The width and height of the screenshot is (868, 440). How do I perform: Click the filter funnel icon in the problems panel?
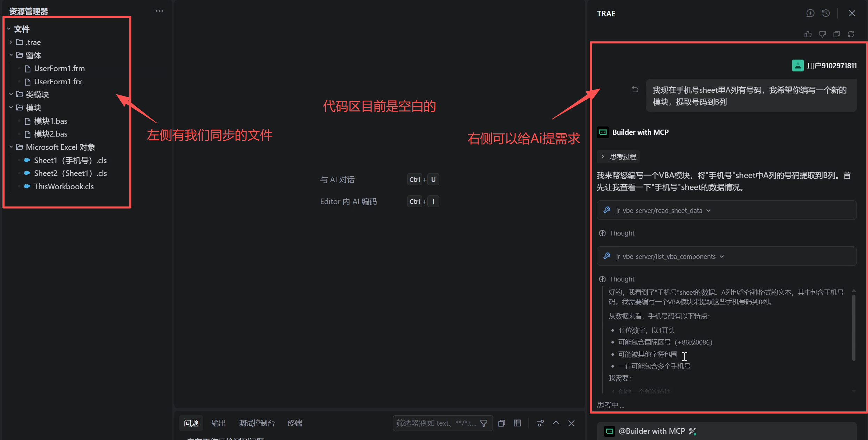click(x=484, y=423)
